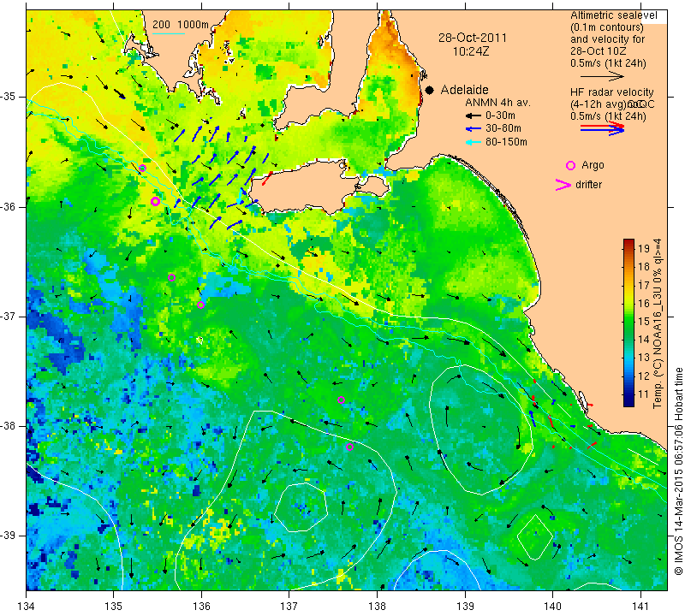Click the large bold magenta Argo circle near -36
Viewport: 685px width, 616px height.
click(155, 201)
